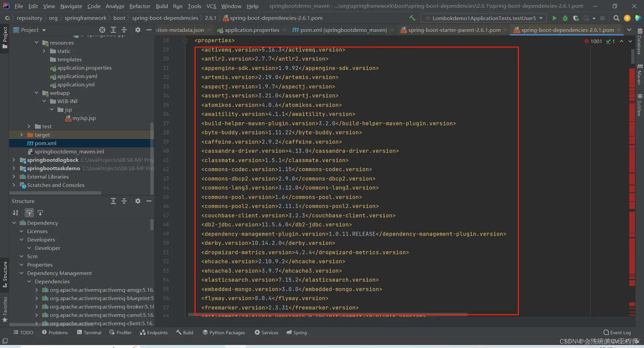Open Endpoints tool window button
This screenshot has width=644, height=348.
pos(154,332)
